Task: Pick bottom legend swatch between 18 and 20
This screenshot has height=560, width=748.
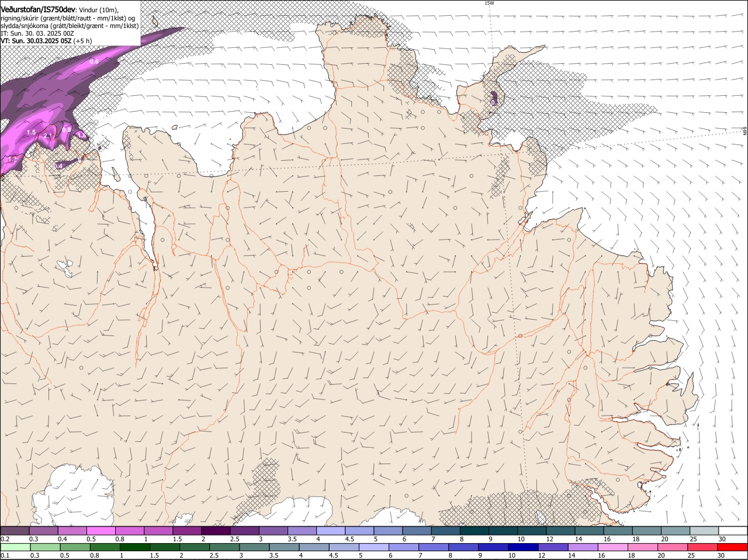Action: coord(643,548)
